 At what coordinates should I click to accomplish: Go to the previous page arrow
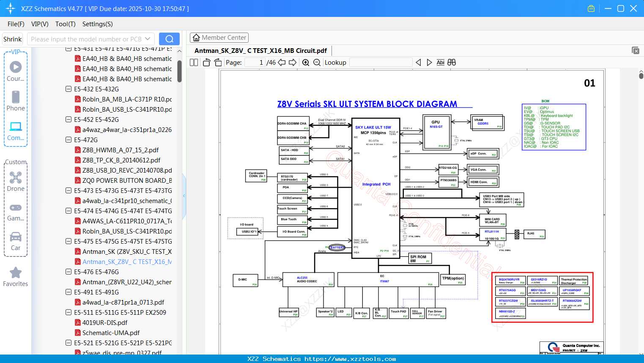pyautogui.click(x=282, y=63)
